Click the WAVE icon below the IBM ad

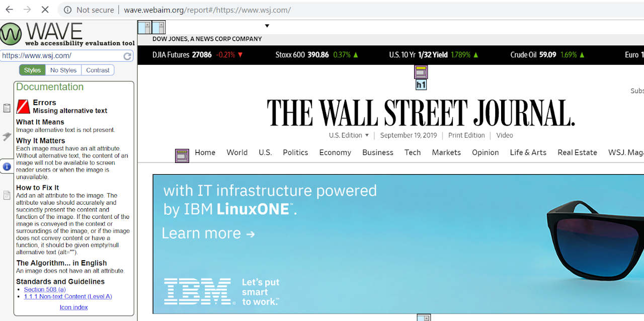(424, 317)
